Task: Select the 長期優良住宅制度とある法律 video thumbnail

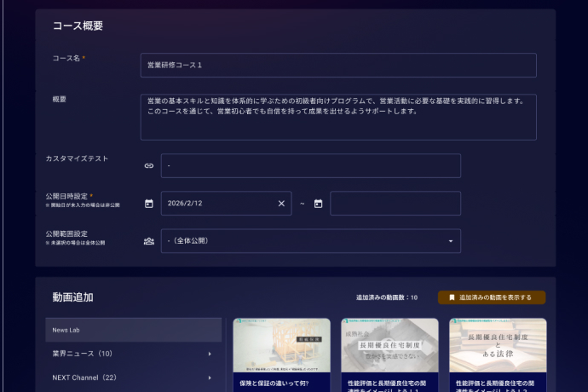Action: [x=498, y=345]
